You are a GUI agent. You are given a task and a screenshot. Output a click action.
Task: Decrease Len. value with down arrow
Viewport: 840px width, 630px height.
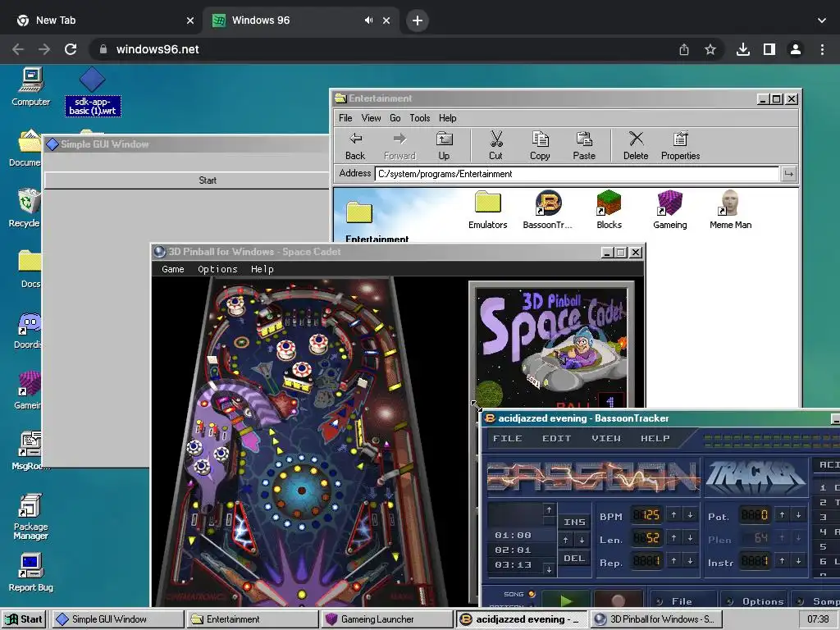coord(691,537)
